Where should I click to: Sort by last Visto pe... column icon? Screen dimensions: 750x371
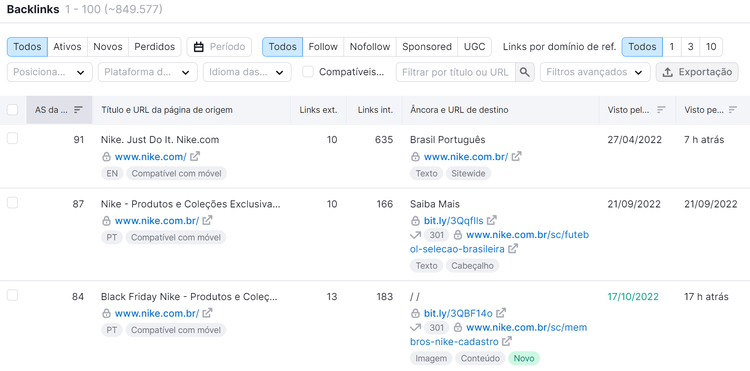733,110
